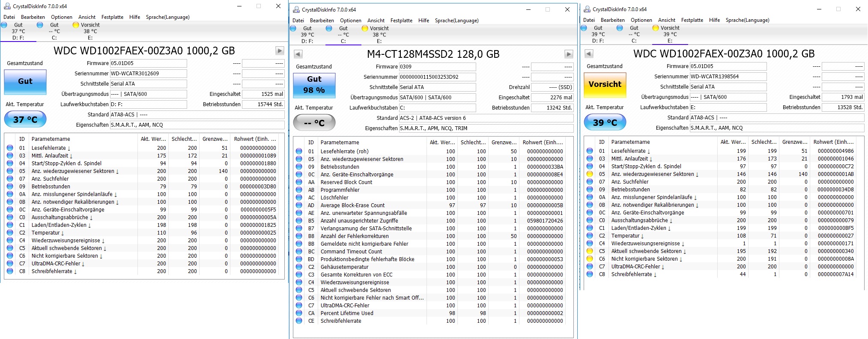Image resolution: width=868 pixels, height=339 pixels.
Task: Click blue orb for Betriebsstunden row middle window
Action: [x=299, y=167]
